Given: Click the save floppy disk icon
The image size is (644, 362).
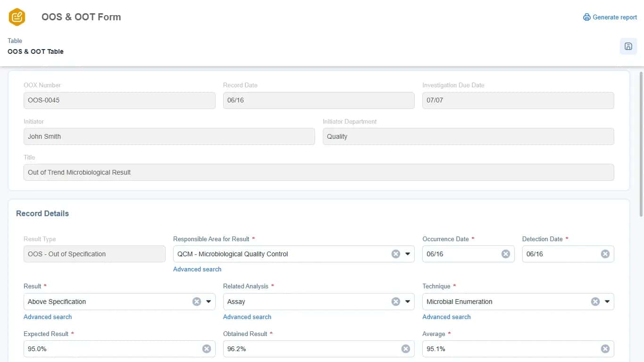Looking at the screenshot, I should click(x=628, y=46).
